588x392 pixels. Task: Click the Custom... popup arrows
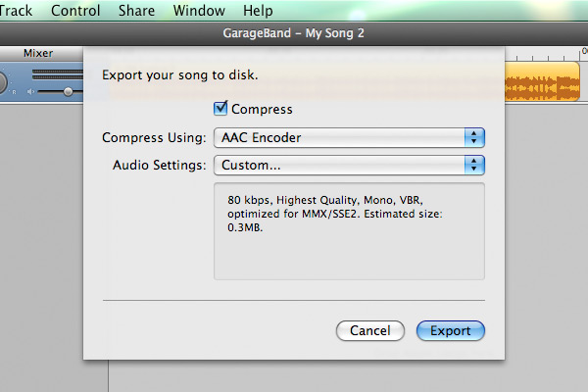(x=474, y=166)
